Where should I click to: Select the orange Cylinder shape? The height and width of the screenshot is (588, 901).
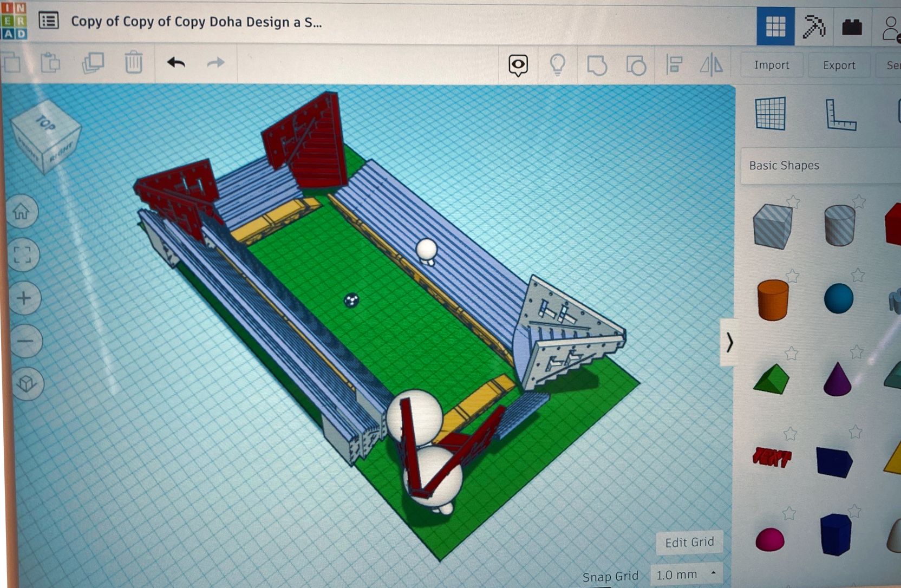coord(773,300)
